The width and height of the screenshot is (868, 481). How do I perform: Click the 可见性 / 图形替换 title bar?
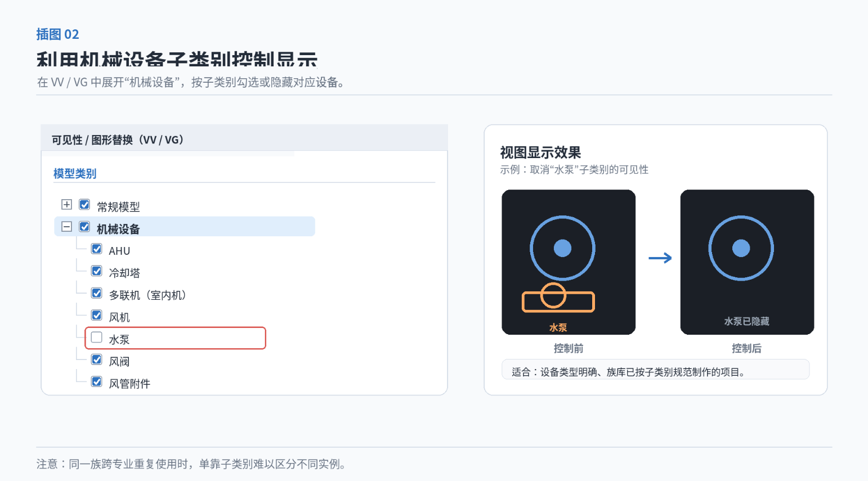[244, 138]
